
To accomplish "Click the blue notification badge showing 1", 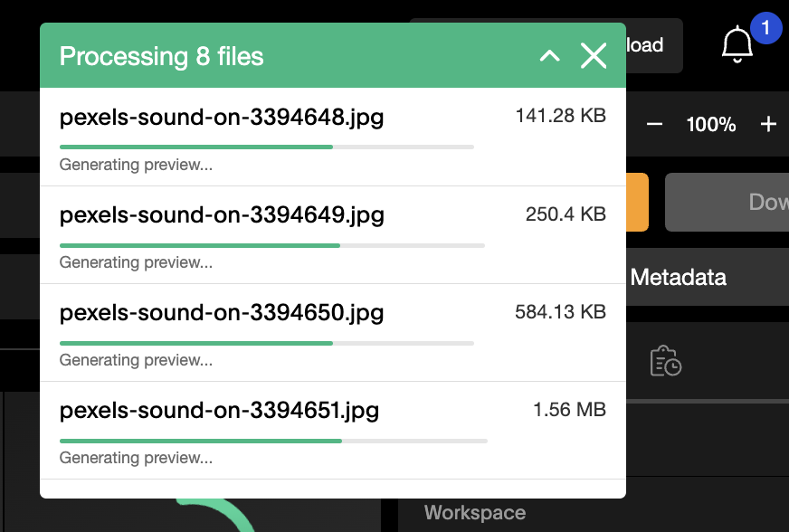I will coord(765,28).
